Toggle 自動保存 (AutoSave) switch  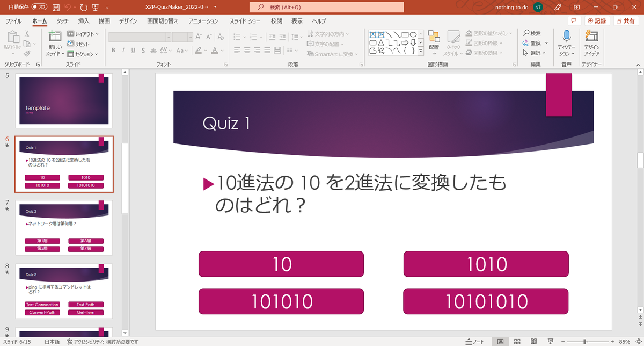tap(39, 8)
